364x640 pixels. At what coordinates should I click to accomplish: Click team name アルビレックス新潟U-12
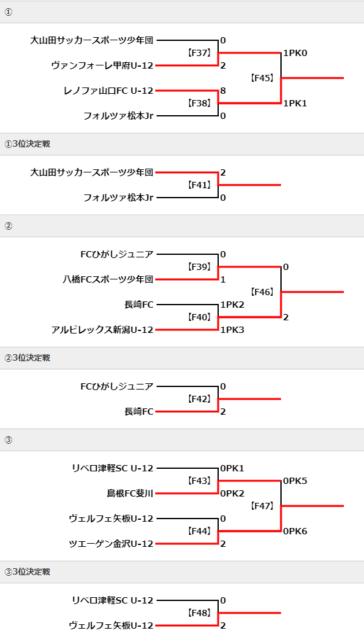click(x=102, y=330)
